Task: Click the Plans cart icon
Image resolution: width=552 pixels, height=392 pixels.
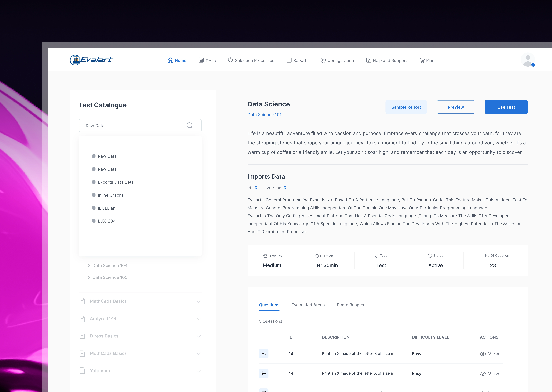Action: 422,60
